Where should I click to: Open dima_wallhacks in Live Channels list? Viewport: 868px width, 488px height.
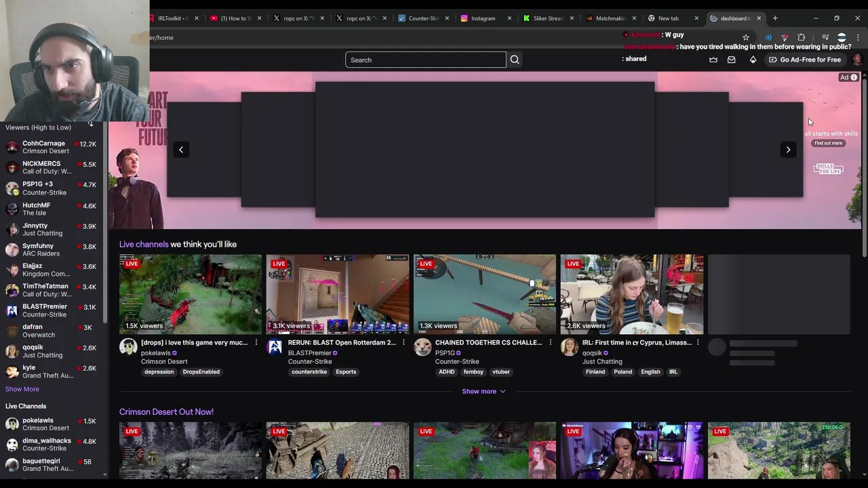click(x=52, y=445)
